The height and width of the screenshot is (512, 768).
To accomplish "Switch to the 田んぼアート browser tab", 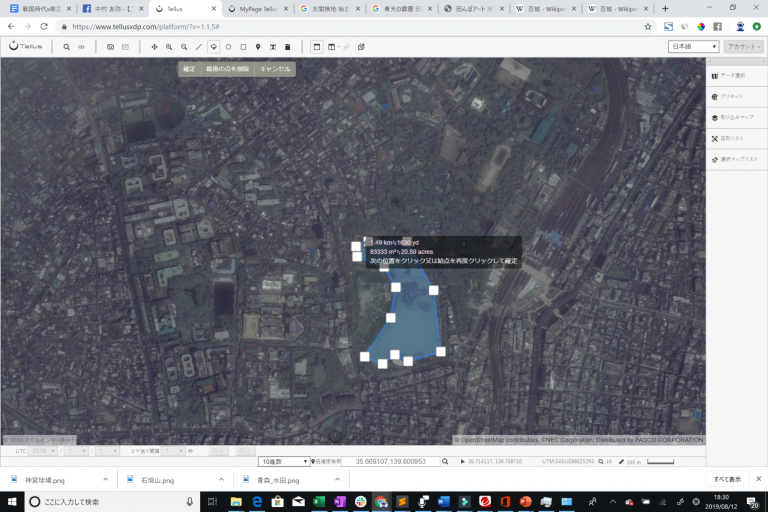I will pos(474,9).
